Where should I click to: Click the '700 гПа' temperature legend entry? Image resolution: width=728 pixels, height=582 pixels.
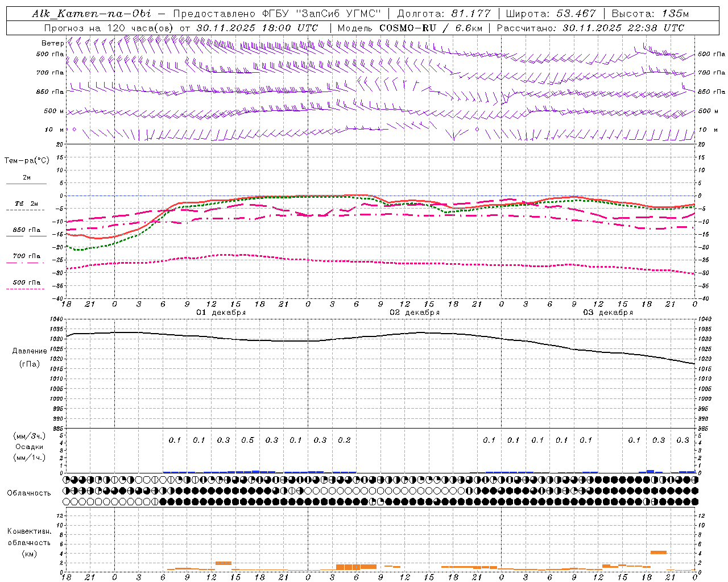[27, 256]
